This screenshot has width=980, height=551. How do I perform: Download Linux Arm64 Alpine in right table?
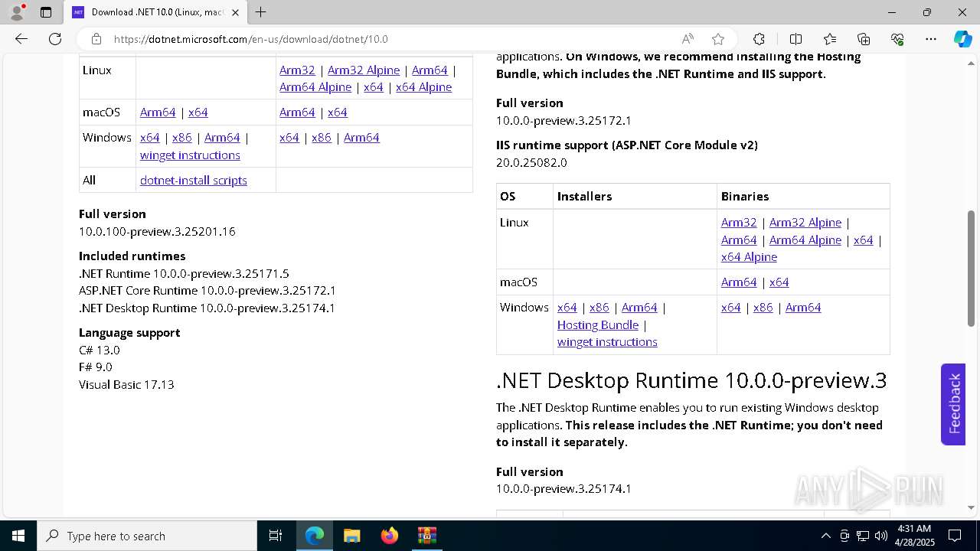[x=805, y=240]
